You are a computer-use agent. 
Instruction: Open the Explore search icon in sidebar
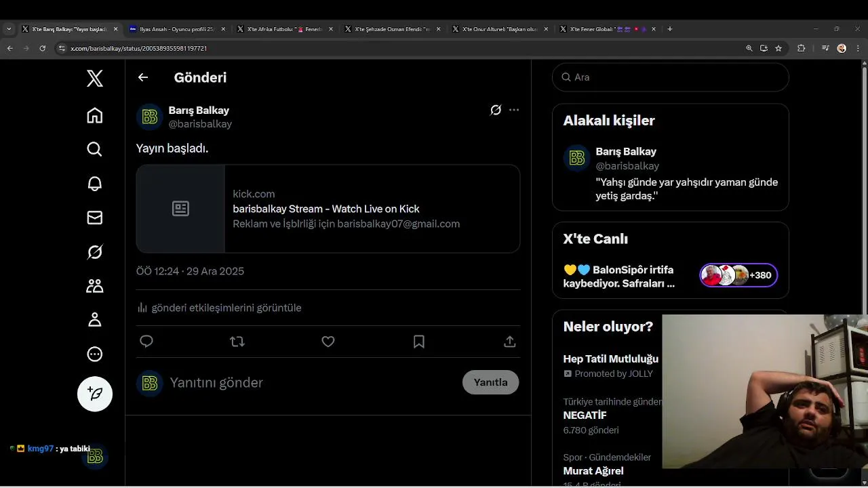(x=95, y=149)
